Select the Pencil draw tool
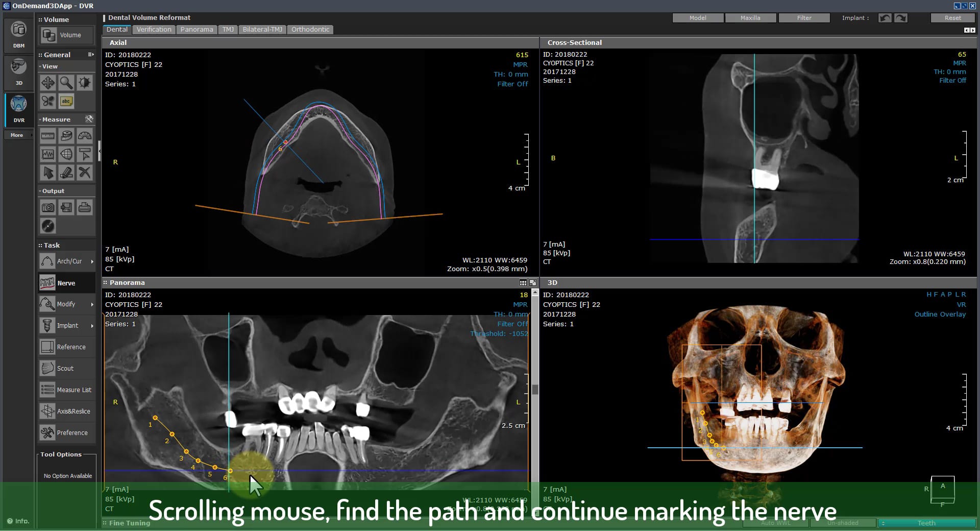This screenshot has height=531, width=980. coord(66,173)
